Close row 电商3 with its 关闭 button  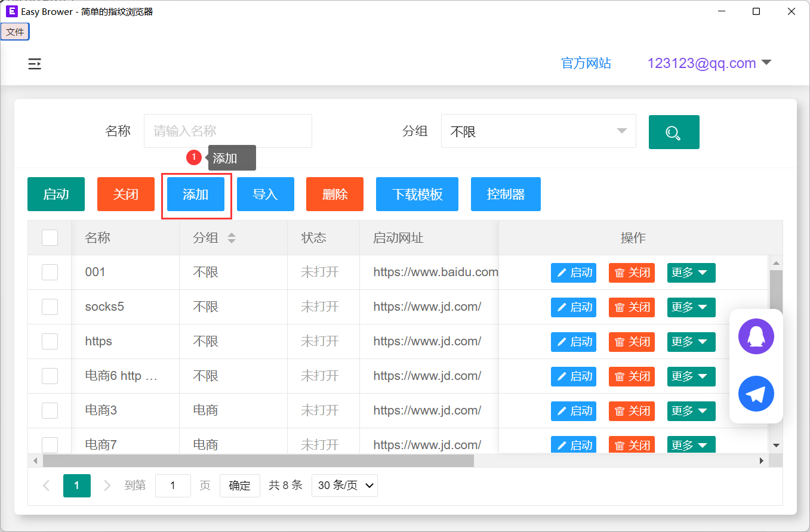click(x=632, y=411)
